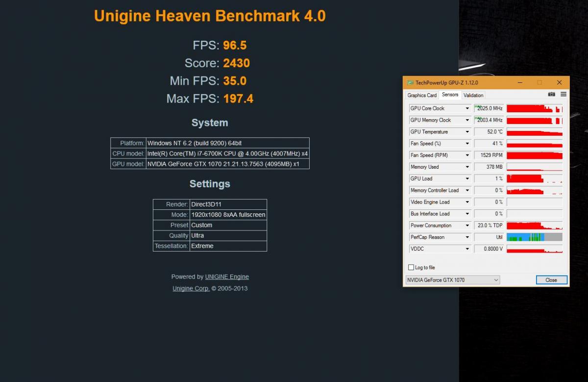Image resolution: width=588 pixels, height=382 pixels.
Task: Click the GPU Load history graph
Action: coord(535,178)
